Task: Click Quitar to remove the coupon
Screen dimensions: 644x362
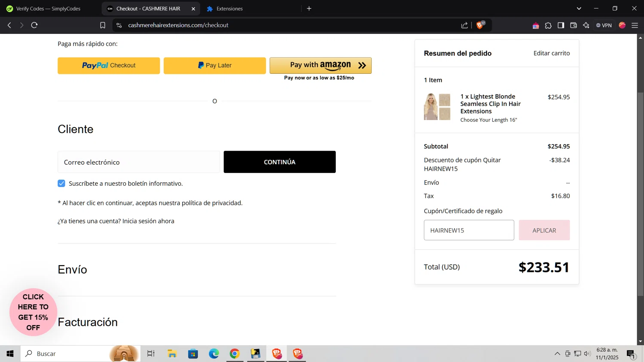Action: pyautogui.click(x=492, y=160)
